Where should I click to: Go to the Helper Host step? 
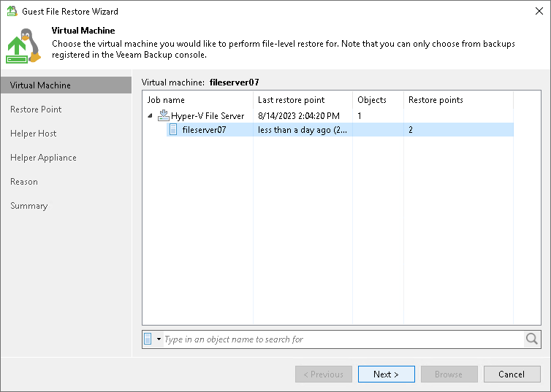(34, 134)
